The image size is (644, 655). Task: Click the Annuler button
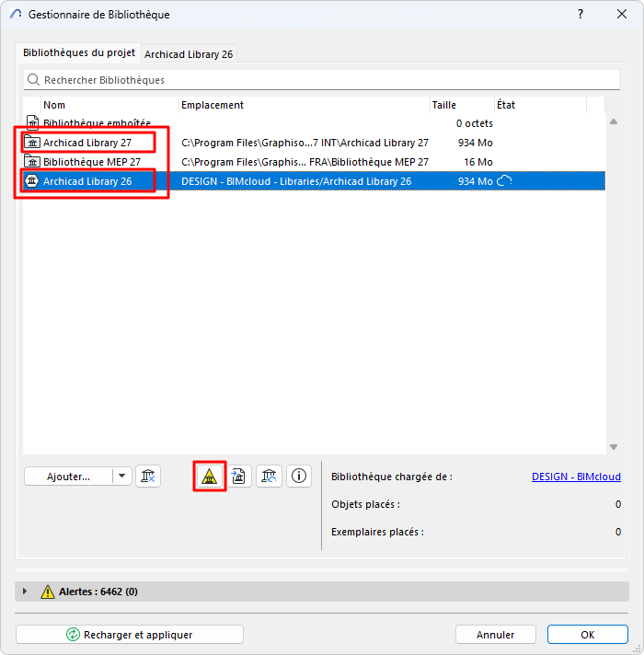(495, 635)
